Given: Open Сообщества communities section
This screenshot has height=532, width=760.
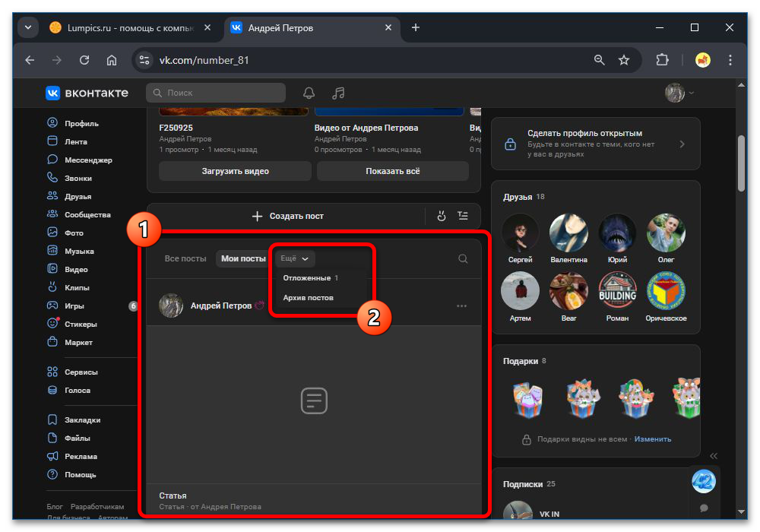Looking at the screenshot, I should tap(79, 214).
